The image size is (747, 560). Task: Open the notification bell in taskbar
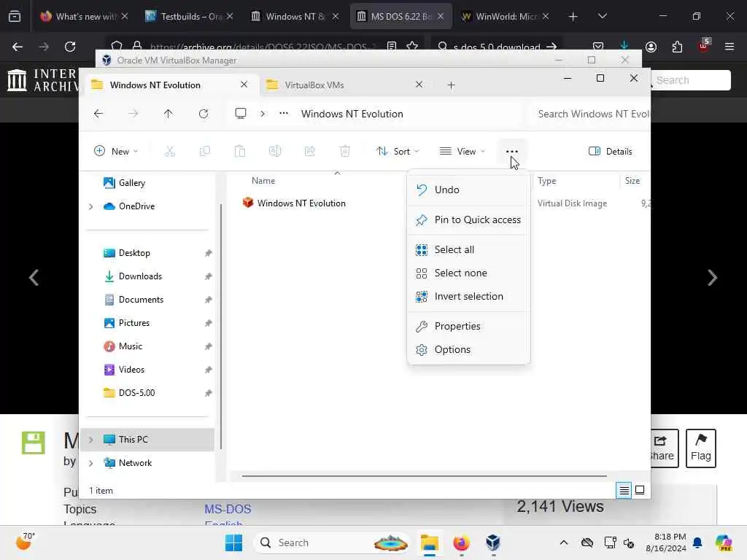(x=697, y=542)
